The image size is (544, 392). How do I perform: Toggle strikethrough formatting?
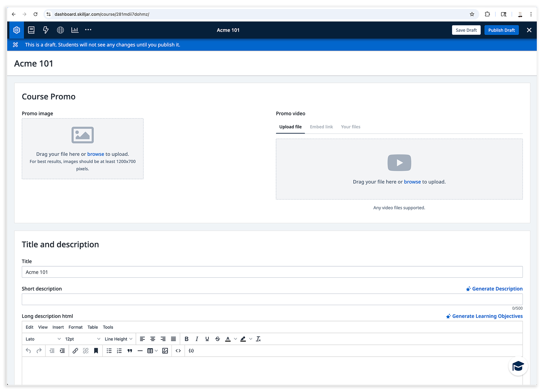(218, 339)
